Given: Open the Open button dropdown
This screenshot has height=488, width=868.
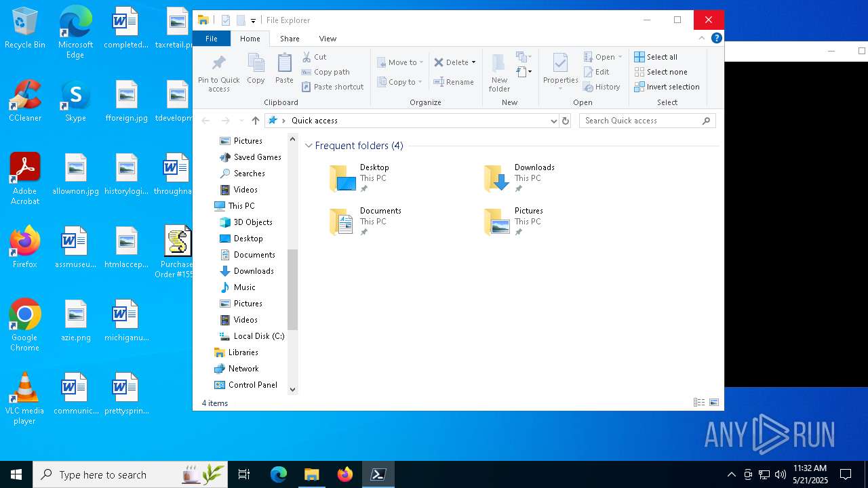Looking at the screenshot, I should click(x=620, y=57).
